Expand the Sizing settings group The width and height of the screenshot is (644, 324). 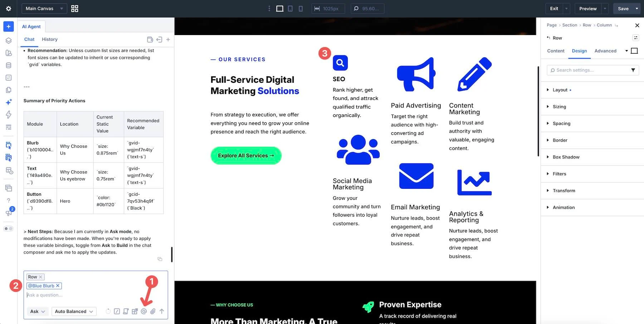coord(592,107)
